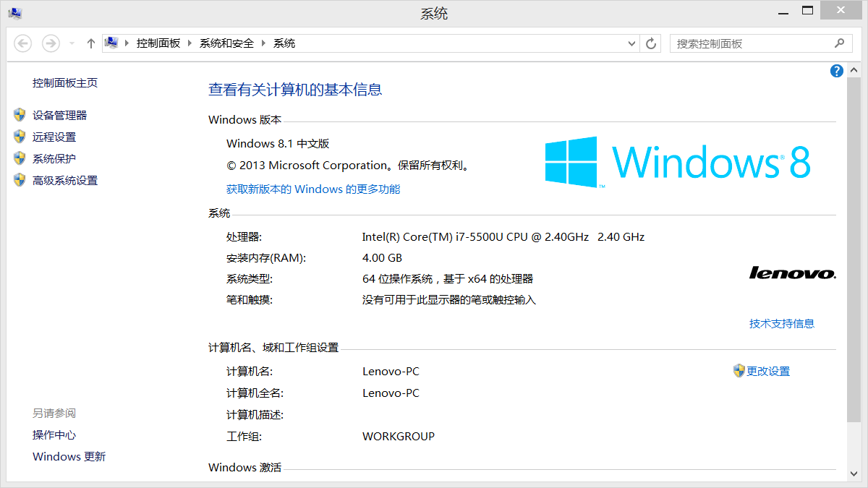Image resolution: width=868 pixels, height=488 pixels.
Task: Click 获取新版本的 Windows 的更多功能 link
Action: click(313, 189)
